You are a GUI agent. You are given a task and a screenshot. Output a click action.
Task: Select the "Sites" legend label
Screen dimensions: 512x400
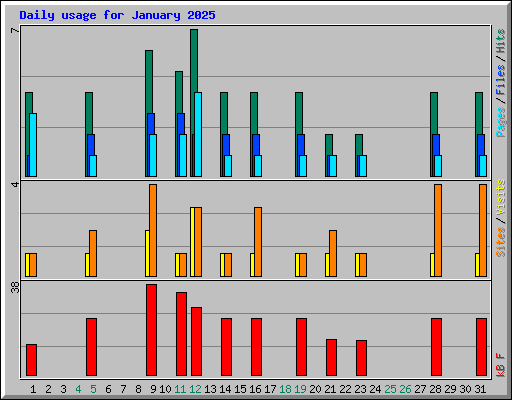coord(500,242)
